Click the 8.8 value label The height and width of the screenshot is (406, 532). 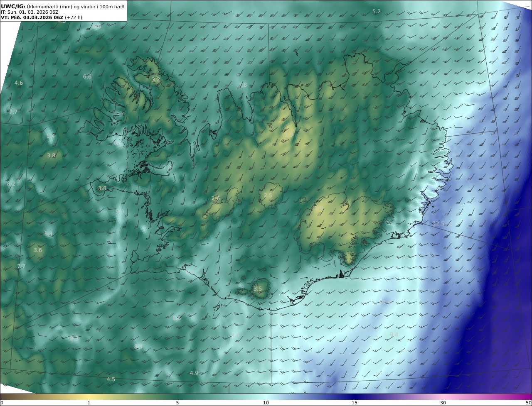pos(138,346)
